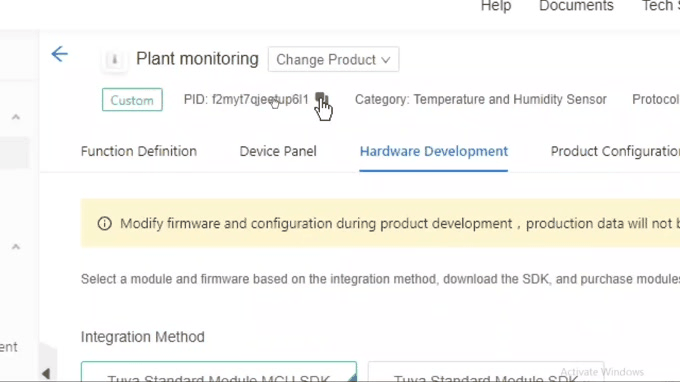680x382 pixels.
Task: Collapse the sidebar with the black triangle
Action: coord(46,373)
